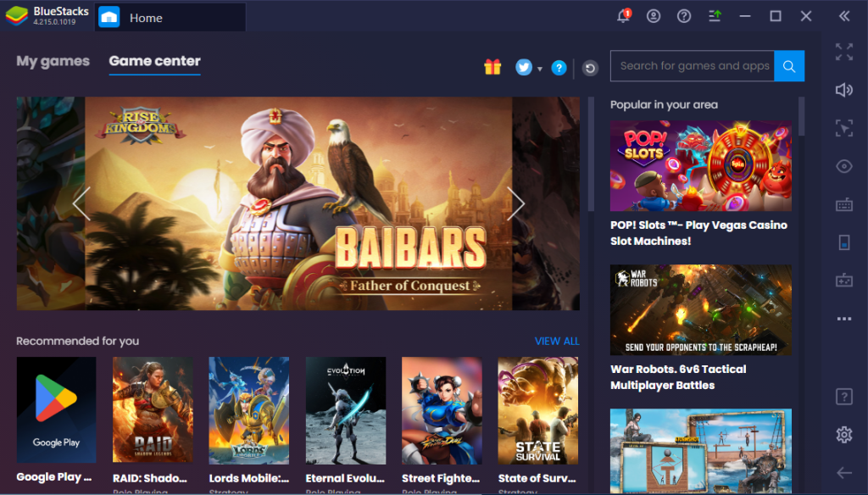Click the BlueStacks logo

tap(17, 16)
